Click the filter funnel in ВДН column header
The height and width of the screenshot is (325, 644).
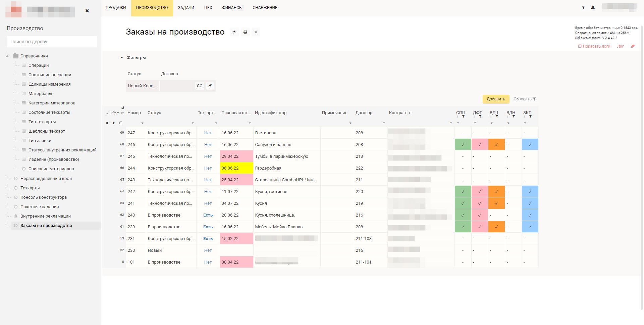[x=514, y=117]
